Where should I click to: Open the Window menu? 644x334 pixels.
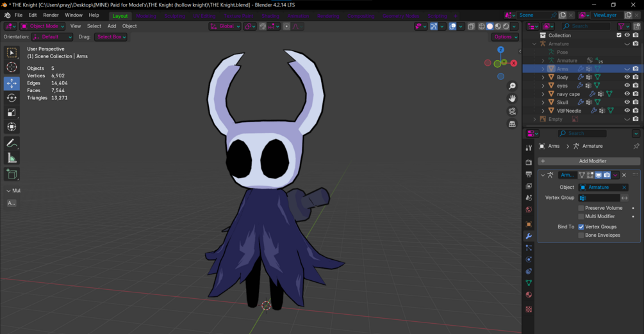pyautogui.click(x=74, y=15)
